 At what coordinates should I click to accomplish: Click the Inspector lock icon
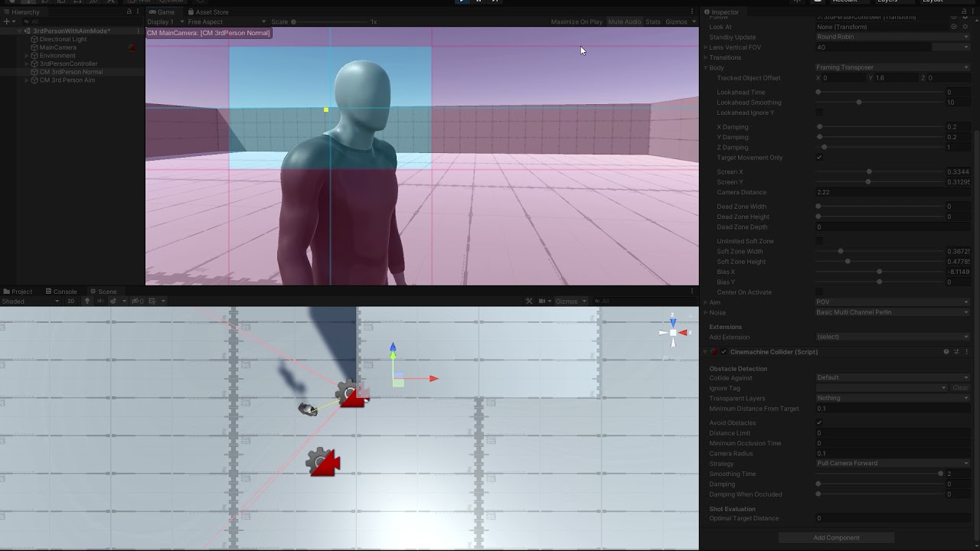click(964, 11)
